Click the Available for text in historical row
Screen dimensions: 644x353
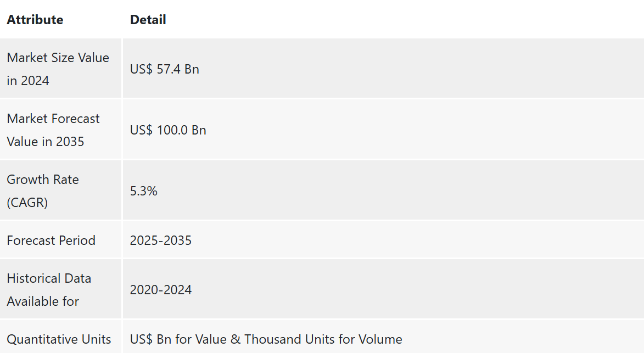click(x=43, y=301)
